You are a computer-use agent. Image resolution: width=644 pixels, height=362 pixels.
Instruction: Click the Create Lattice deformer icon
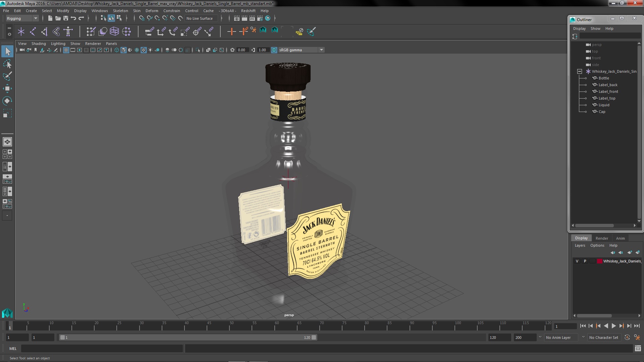114,32
